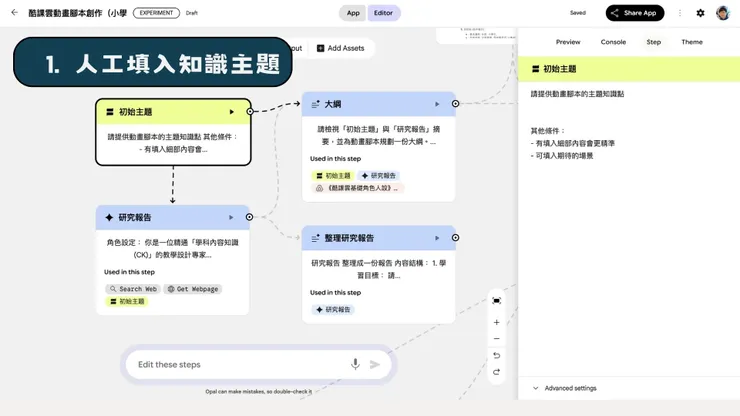Select the 初始主題 node header
Image resolution: width=740 pixels, height=416 pixels.
point(173,112)
